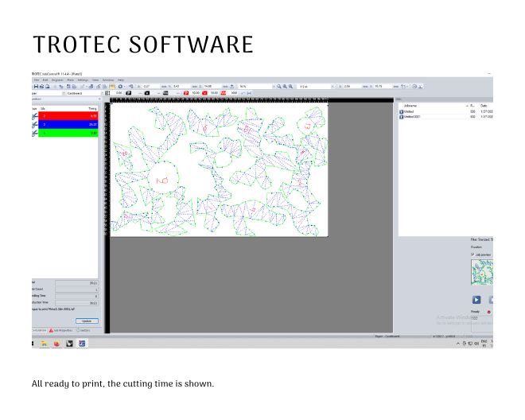Select the Cardboard material dropdown
The width and height of the screenshot is (525, 420).
click(x=84, y=93)
